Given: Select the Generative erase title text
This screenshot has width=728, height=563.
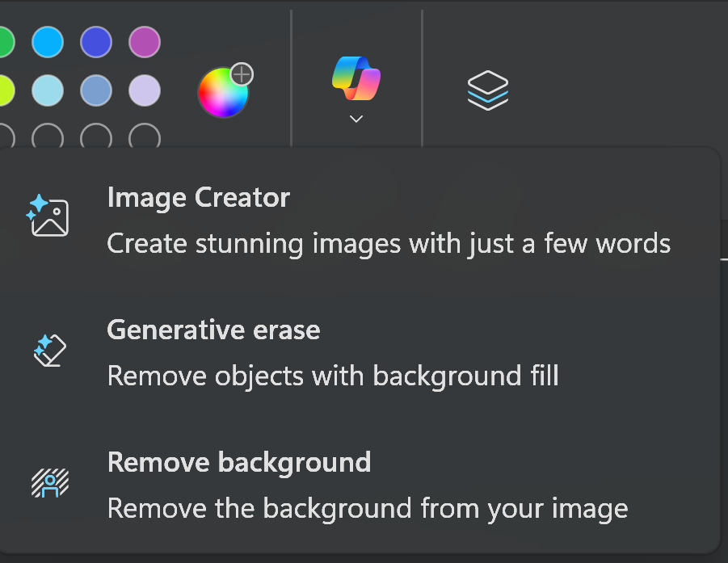Looking at the screenshot, I should (x=213, y=330).
